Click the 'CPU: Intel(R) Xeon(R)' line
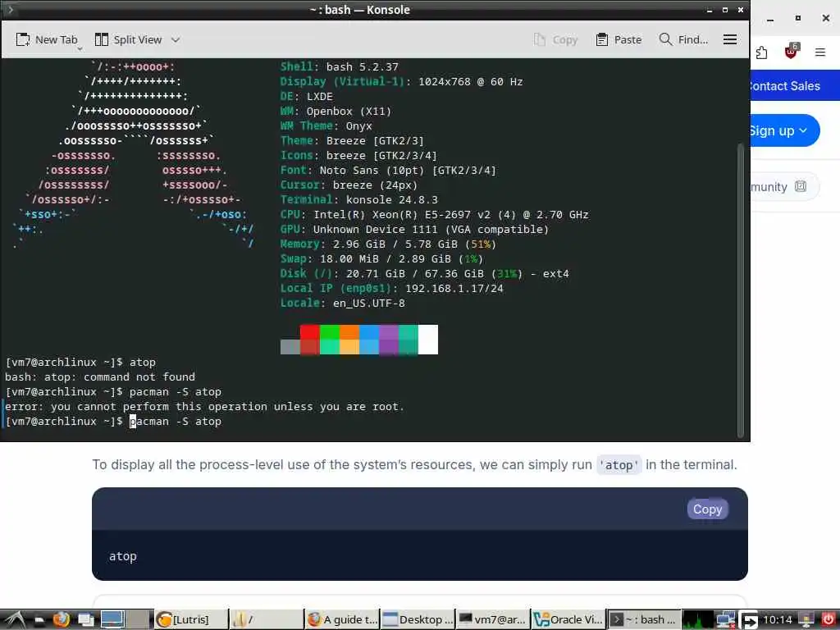 [x=435, y=215]
